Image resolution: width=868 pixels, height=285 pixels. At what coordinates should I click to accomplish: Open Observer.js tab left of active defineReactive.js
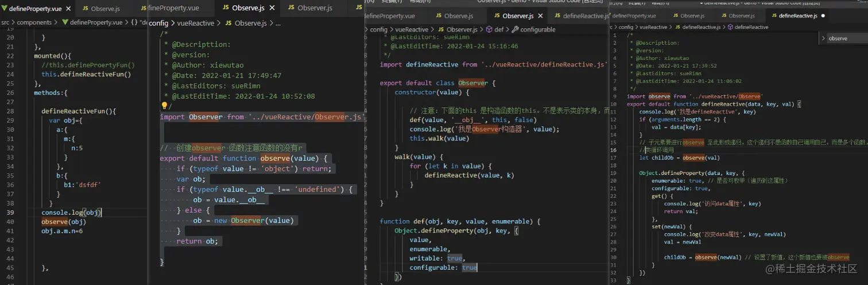(742, 15)
